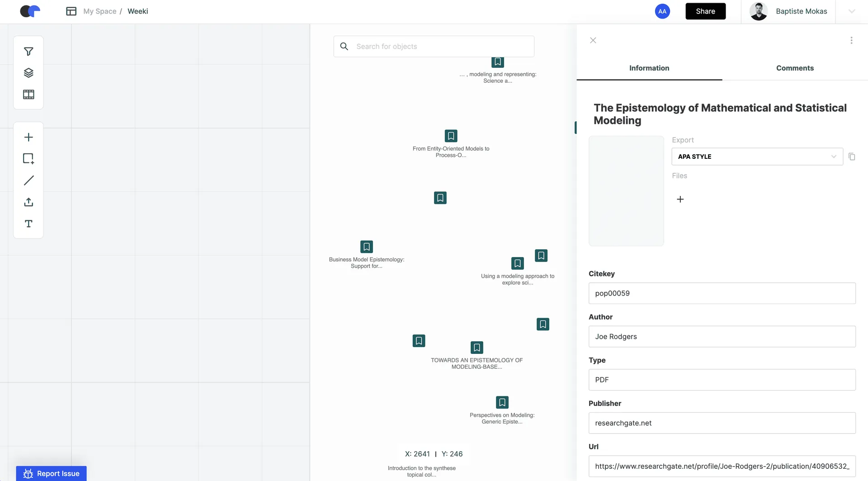Select the text tool
This screenshot has width=868, height=481.
(28, 224)
